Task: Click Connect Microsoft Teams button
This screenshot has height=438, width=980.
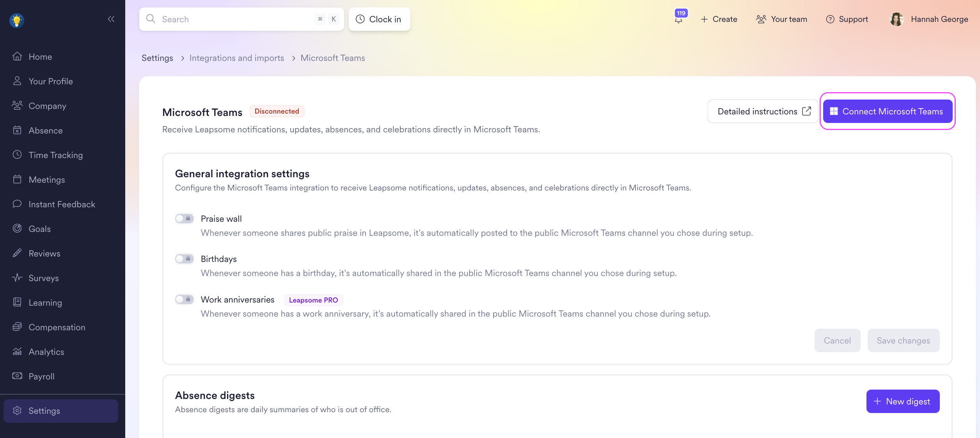Action: (x=888, y=111)
